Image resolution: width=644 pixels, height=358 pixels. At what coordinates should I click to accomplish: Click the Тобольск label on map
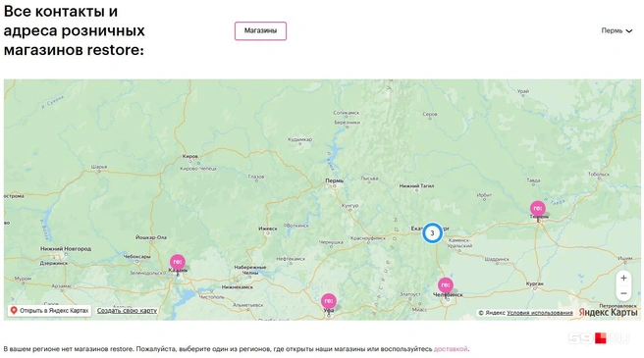point(599,175)
